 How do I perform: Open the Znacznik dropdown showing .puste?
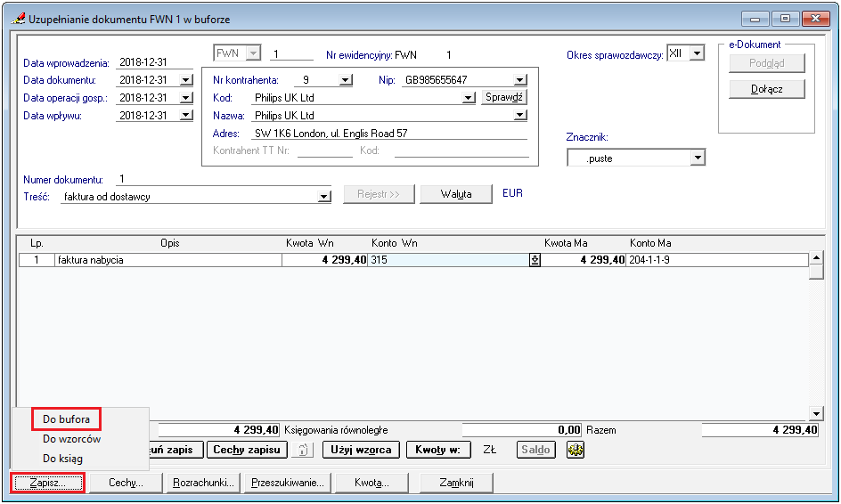pyautogui.click(x=698, y=158)
